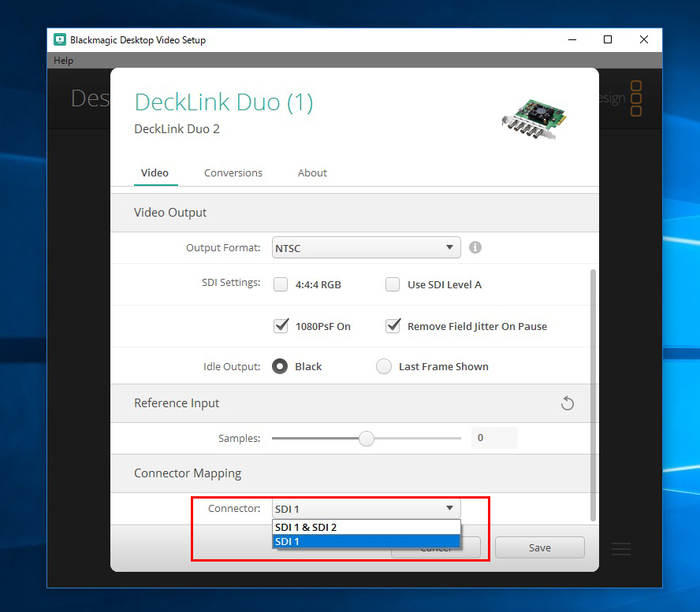Viewport: 700px width, 612px height.
Task: Click the Save button
Action: coord(540,547)
